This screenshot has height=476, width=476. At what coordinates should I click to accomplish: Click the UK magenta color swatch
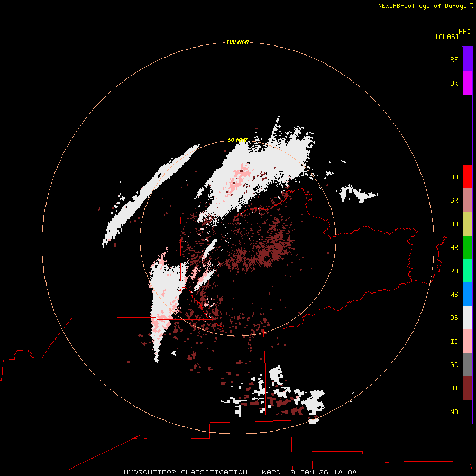(x=467, y=83)
